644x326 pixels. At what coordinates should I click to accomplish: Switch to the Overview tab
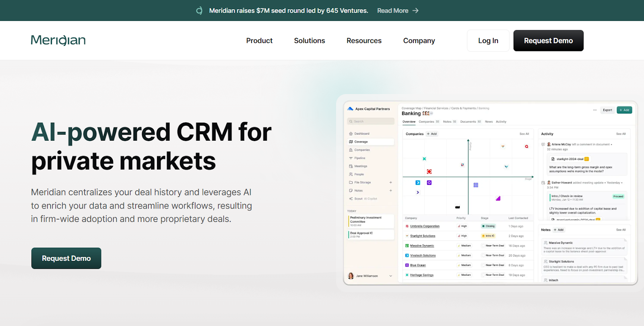tap(409, 122)
